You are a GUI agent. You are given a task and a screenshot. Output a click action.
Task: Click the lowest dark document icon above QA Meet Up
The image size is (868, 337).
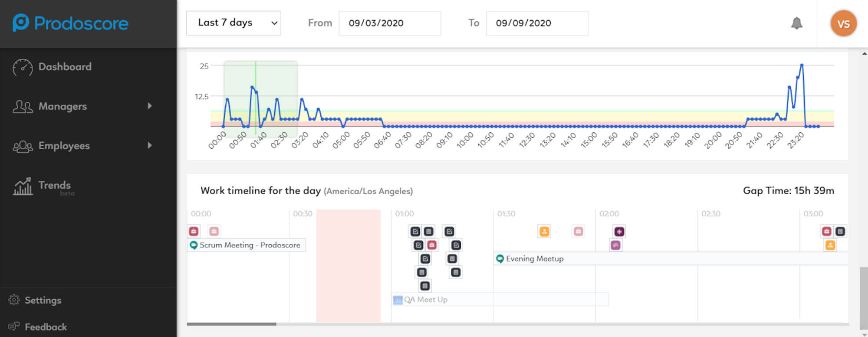tap(425, 286)
